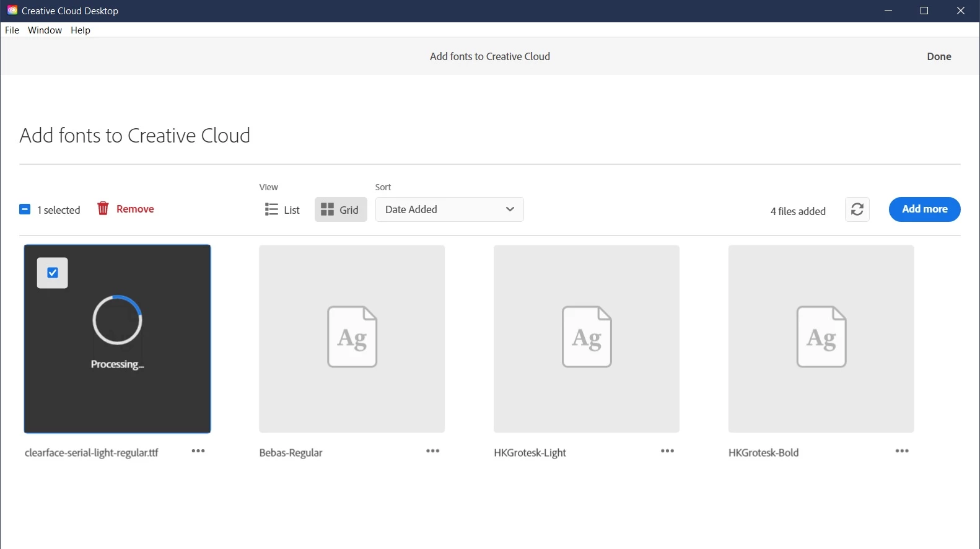
Task: Click the 1 selected label
Action: (59, 210)
